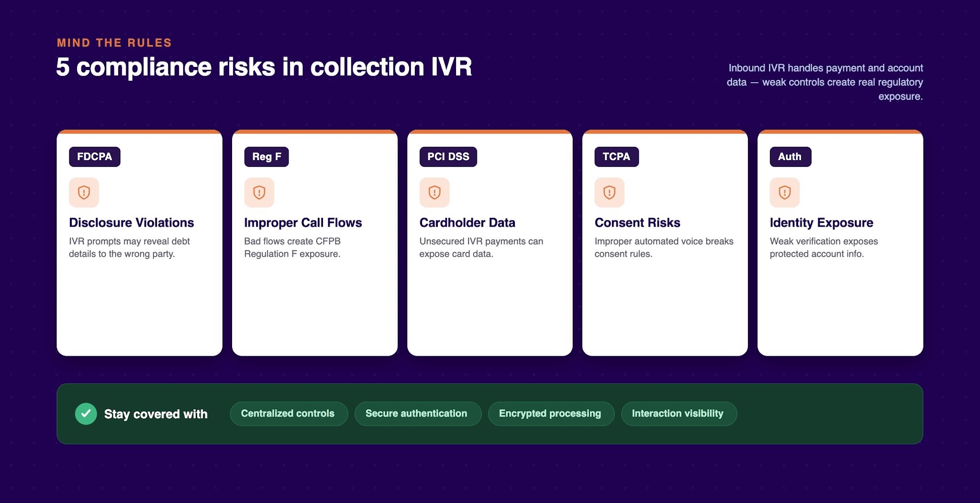Image resolution: width=980 pixels, height=503 pixels.
Task: Select the TCPA tag
Action: (617, 157)
